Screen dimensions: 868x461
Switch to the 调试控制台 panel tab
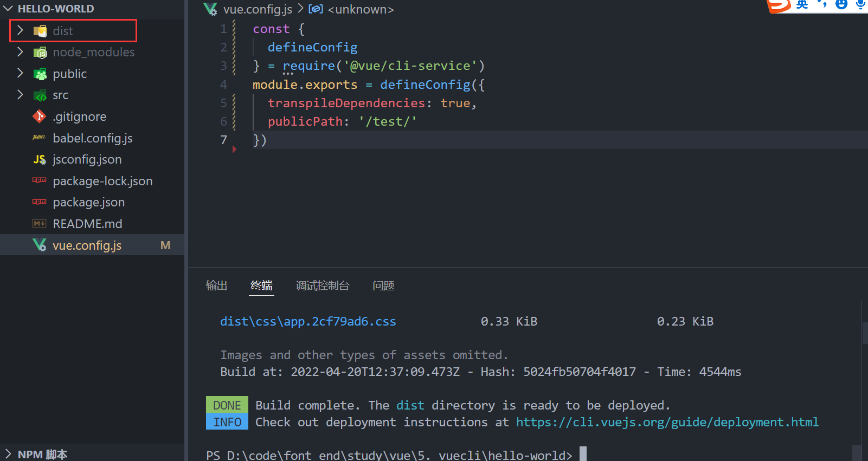point(323,285)
